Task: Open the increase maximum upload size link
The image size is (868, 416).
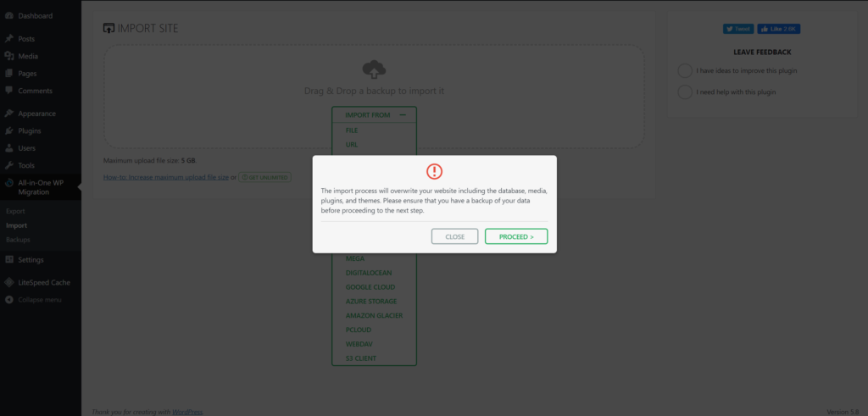Action: point(166,178)
